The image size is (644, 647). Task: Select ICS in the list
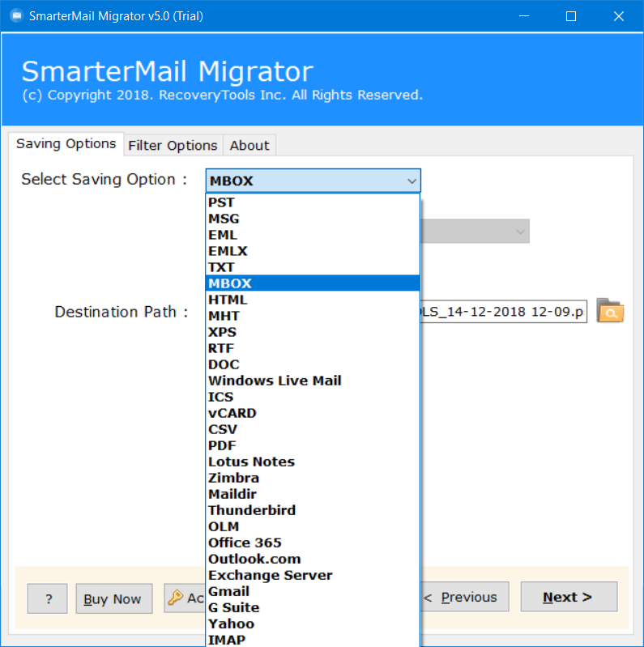[313, 397]
